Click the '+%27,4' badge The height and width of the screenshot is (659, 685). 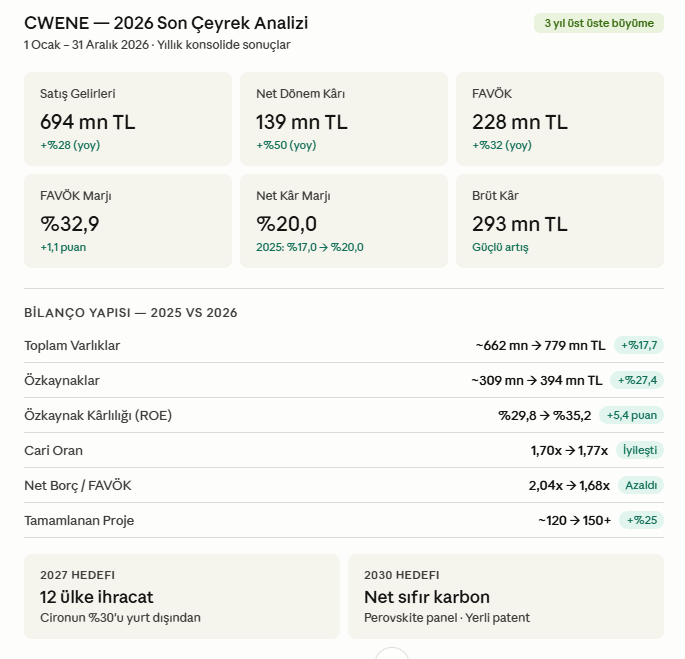637,380
